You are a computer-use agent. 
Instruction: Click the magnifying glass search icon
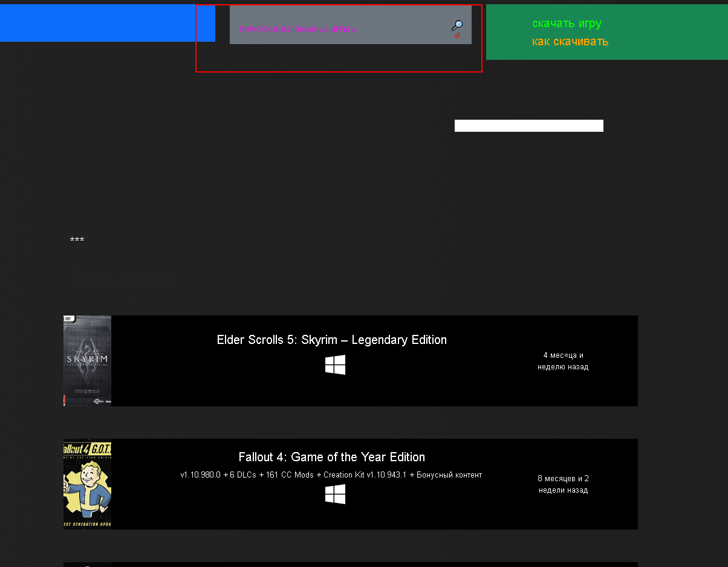(457, 25)
